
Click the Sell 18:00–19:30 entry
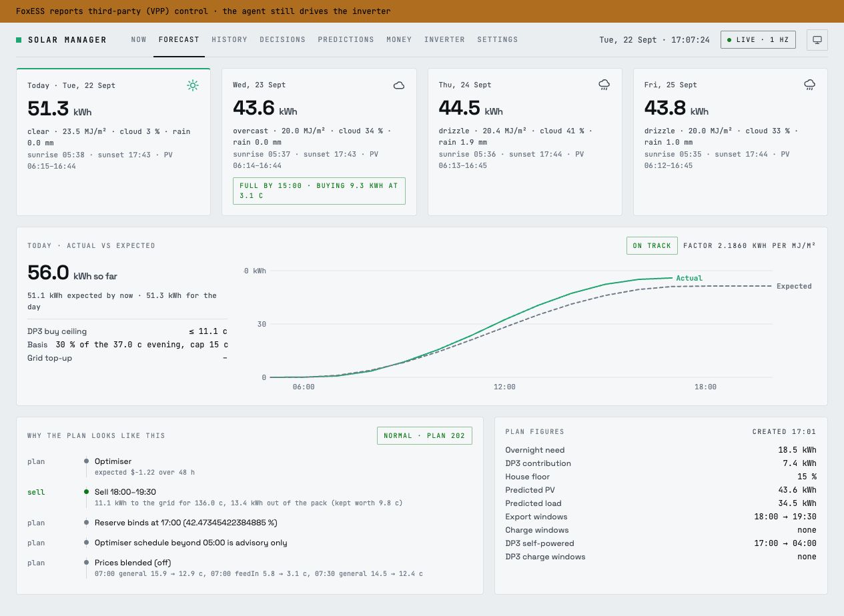tap(250, 497)
